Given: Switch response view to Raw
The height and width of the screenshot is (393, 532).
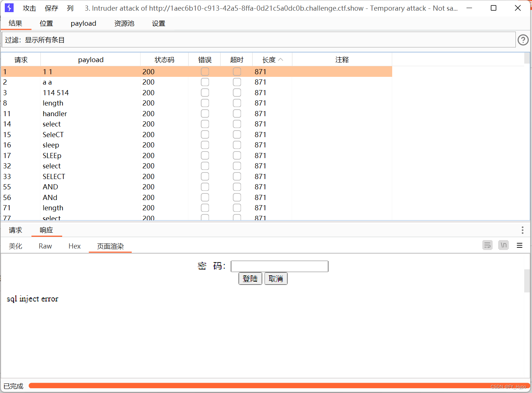Looking at the screenshot, I should click(x=45, y=246).
